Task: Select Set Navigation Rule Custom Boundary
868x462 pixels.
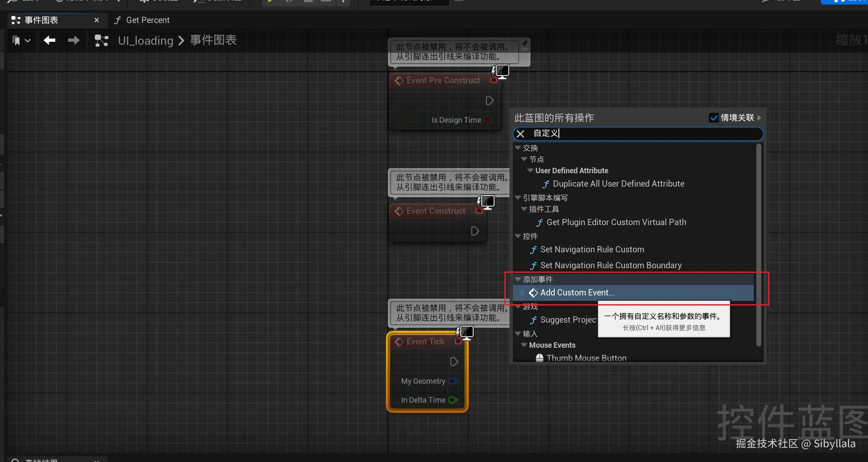Action: click(x=611, y=265)
